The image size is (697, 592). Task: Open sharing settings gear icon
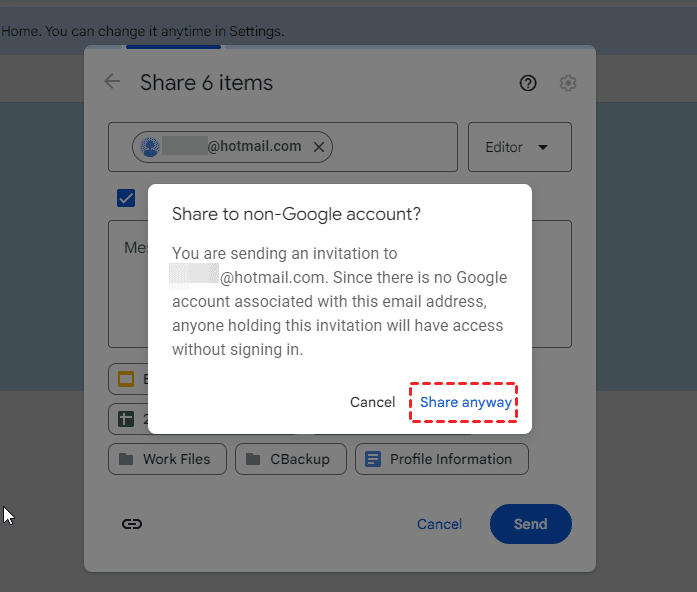click(x=568, y=83)
